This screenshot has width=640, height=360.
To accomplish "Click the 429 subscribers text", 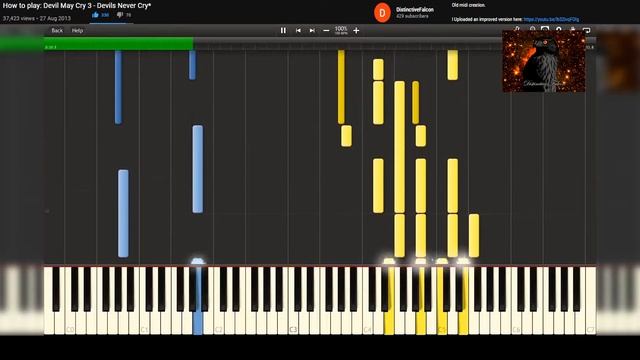I will tap(412, 16).
